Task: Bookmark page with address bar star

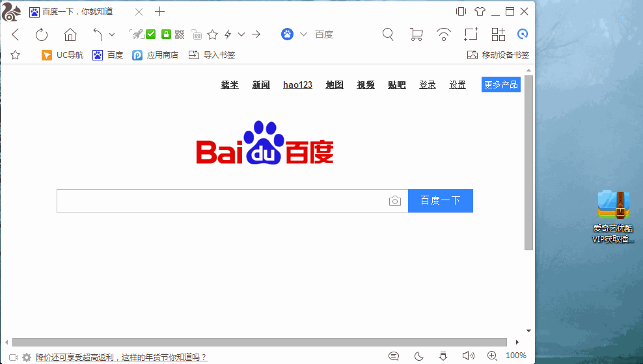Action: 212,34
